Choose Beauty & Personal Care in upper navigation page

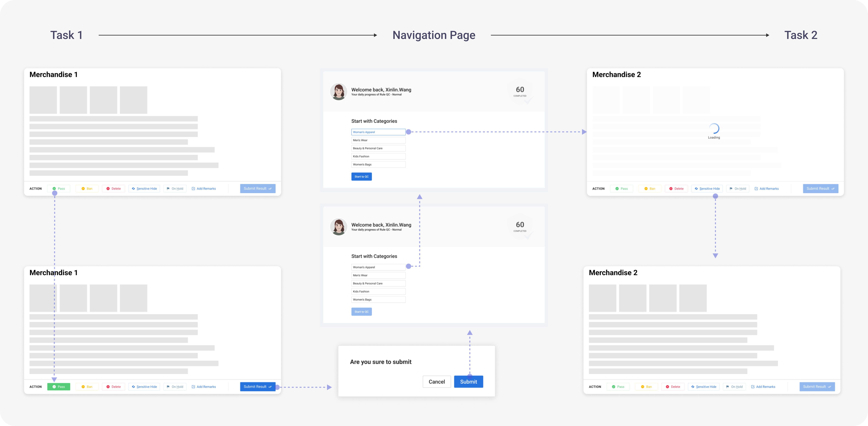(x=378, y=148)
